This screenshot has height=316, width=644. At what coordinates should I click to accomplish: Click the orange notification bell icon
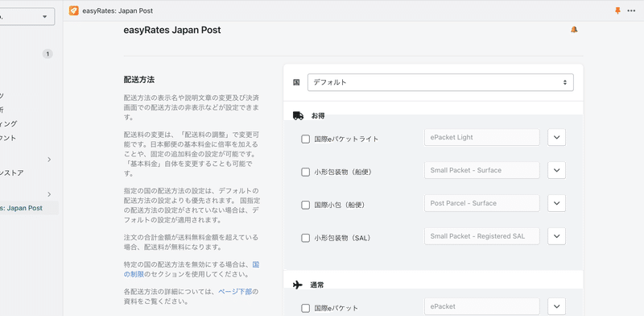(x=574, y=30)
